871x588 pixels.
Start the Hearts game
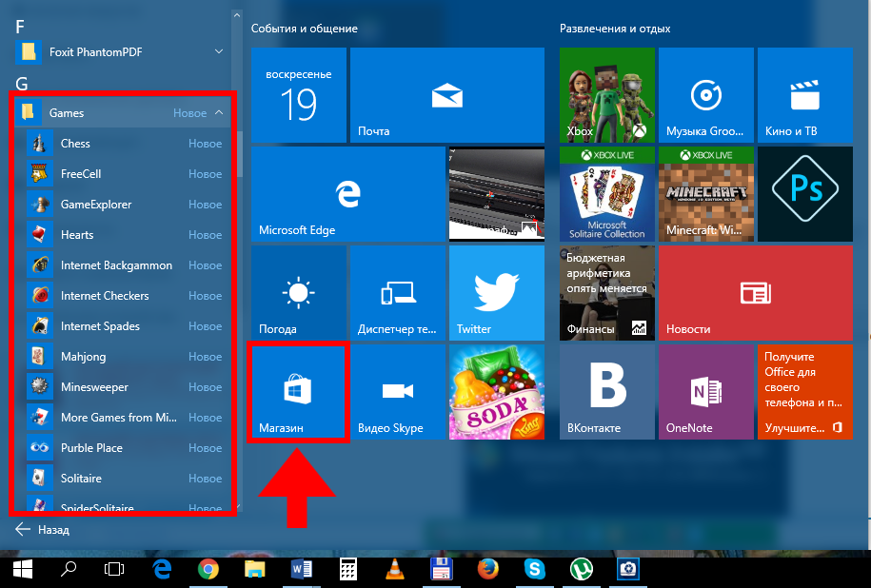(x=123, y=235)
